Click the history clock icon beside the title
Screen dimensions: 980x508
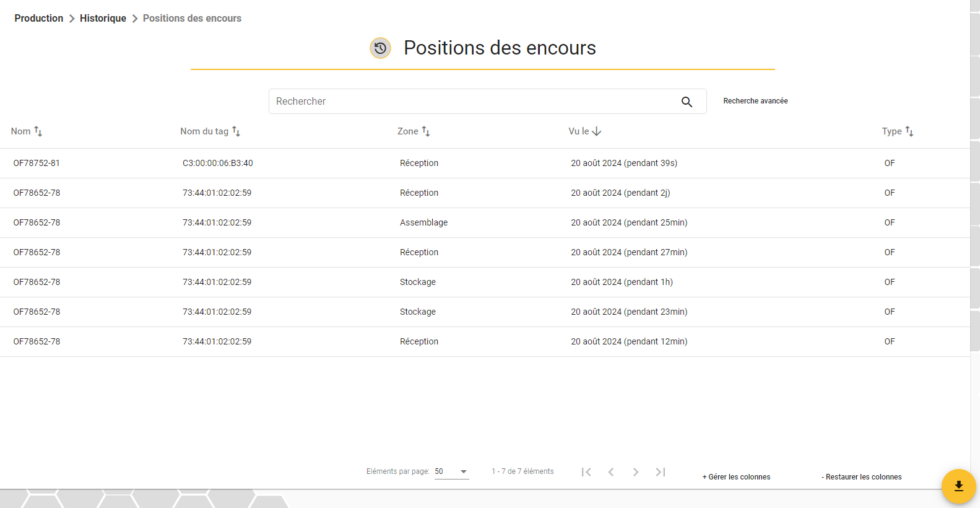(380, 48)
